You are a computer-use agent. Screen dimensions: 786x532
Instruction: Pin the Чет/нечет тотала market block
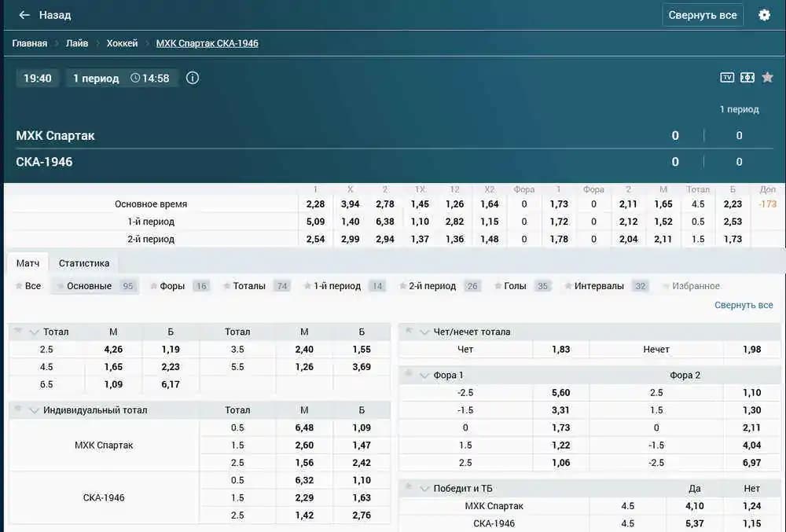point(409,330)
